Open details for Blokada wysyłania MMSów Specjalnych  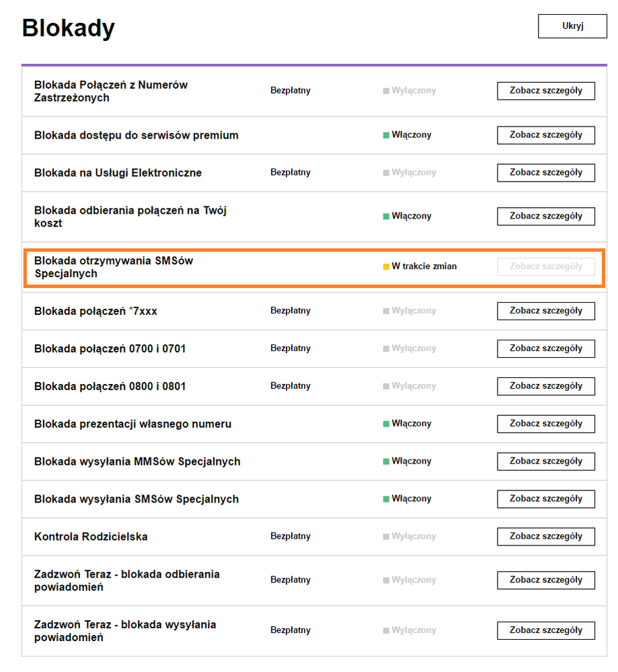(545, 461)
